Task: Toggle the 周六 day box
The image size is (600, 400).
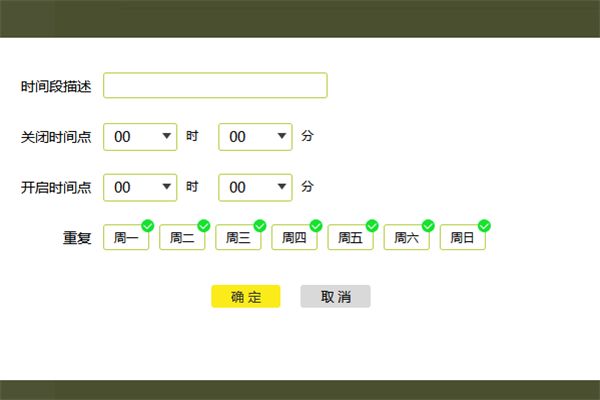Action: click(x=406, y=238)
